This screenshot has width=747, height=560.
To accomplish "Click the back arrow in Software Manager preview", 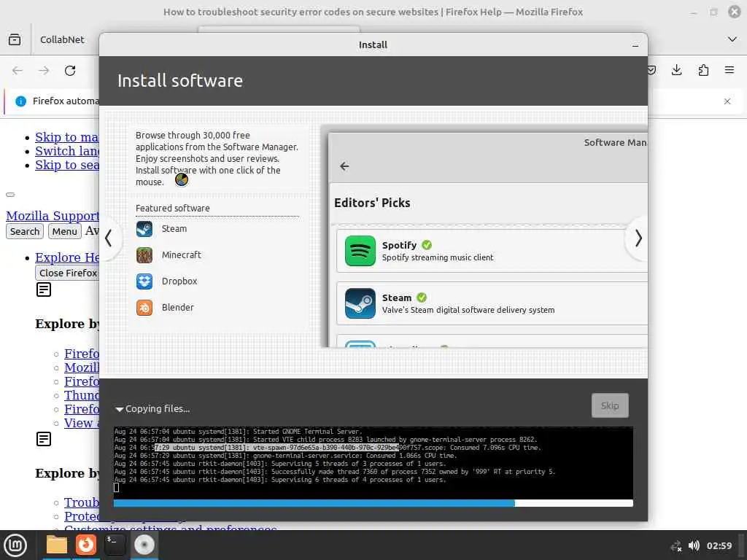I will tap(344, 166).
